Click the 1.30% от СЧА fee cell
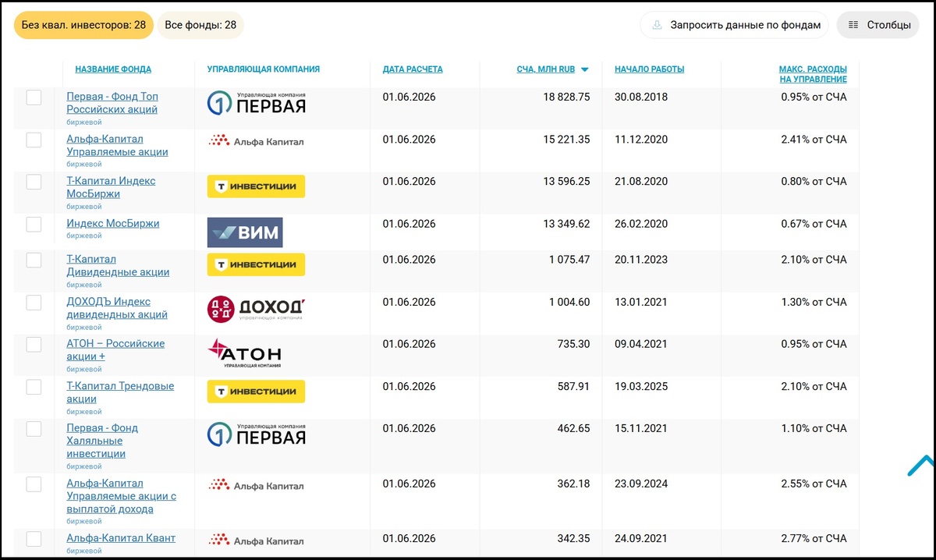Image resolution: width=936 pixels, height=560 pixels. (x=814, y=302)
